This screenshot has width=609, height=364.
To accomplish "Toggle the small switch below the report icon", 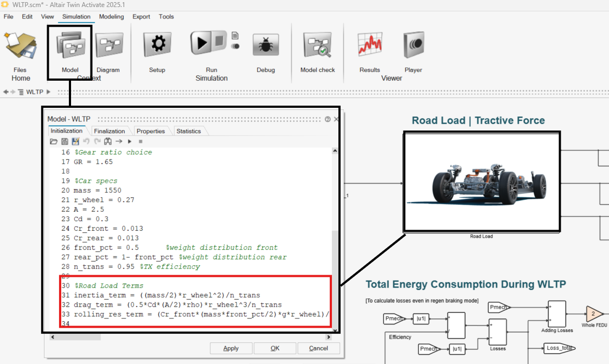I will coord(235,46).
